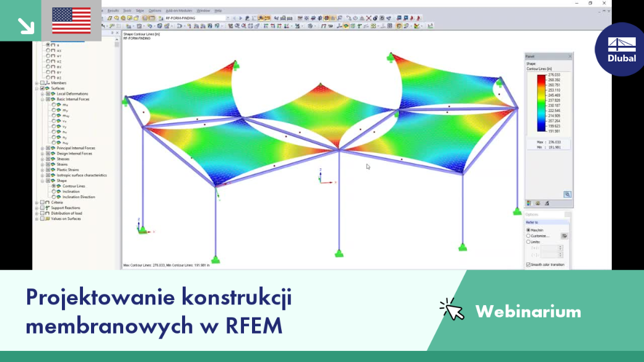Open the color scale tab icon in Panel

click(529, 203)
